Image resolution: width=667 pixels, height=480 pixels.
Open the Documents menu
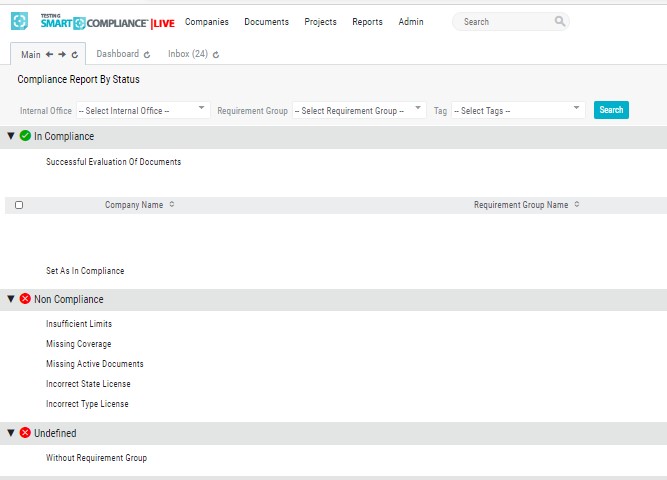(x=266, y=22)
